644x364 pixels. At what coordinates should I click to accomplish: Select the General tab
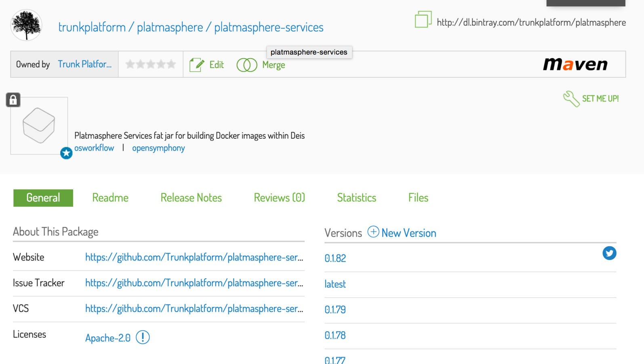pos(43,198)
